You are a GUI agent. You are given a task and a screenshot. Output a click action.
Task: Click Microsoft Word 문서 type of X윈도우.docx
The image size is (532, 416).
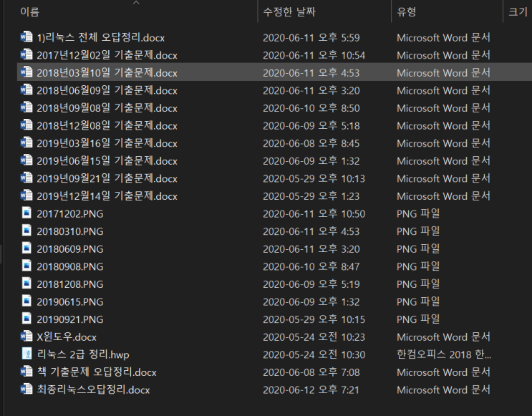443,337
